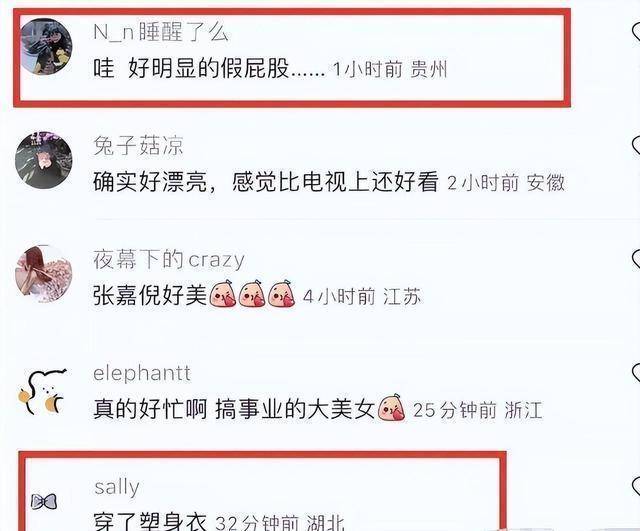Open avatar of user 兔子菇凉
The width and height of the screenshot is (640, 531).
[44, 160]
